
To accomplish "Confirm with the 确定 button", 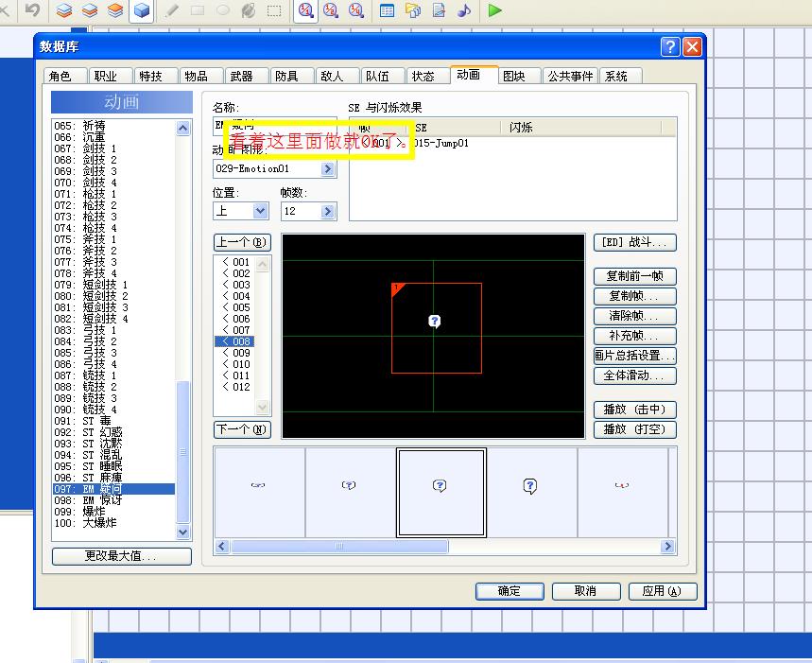I will pyautogui.click(x=510, y=591).
